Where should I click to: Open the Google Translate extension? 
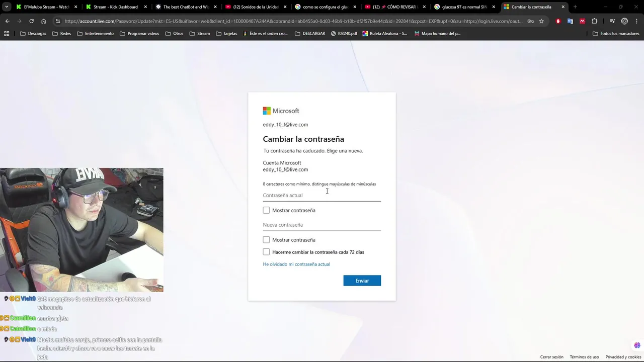(x=570, y=21)
